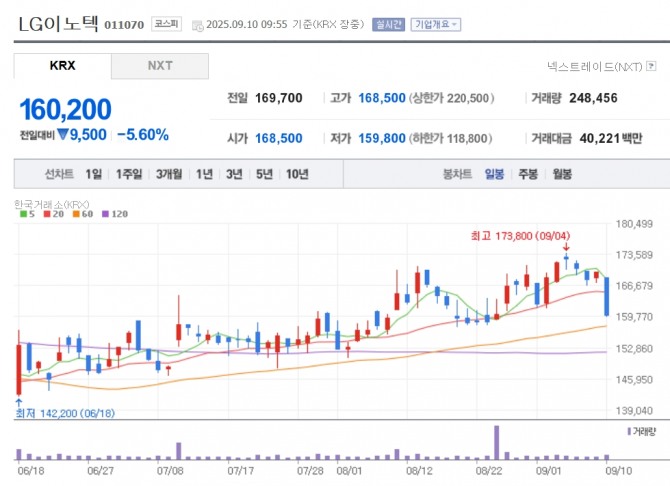Select the 3개월 line chart period

point(169,174)
